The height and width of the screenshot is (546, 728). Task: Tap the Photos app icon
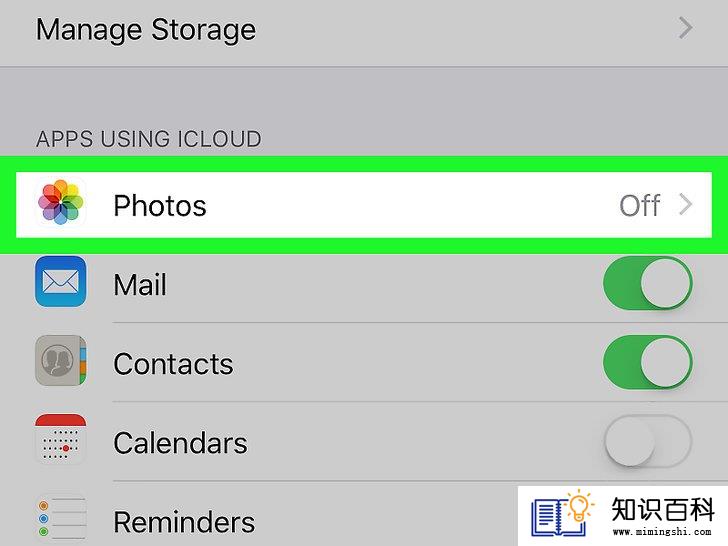61,202
